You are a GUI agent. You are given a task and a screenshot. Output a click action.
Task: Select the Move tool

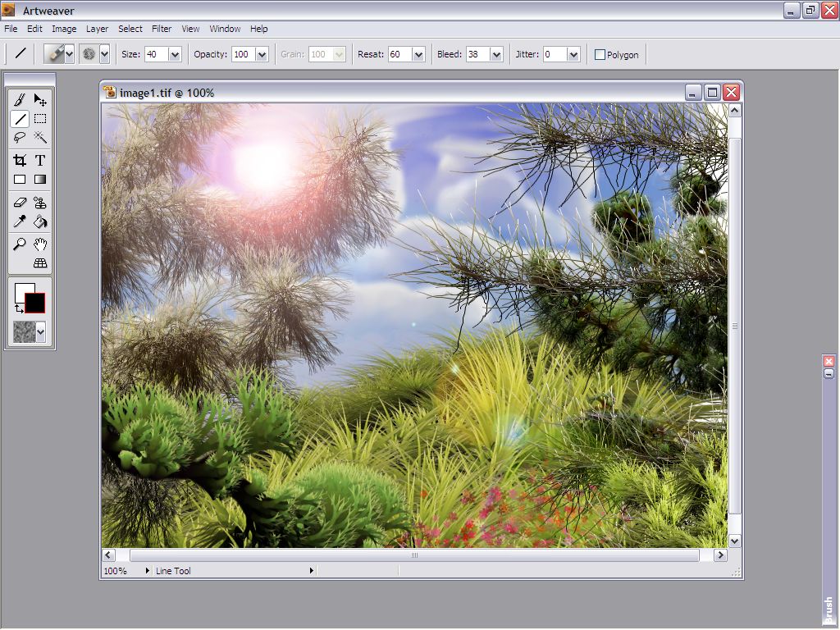(x=40, y=100)
